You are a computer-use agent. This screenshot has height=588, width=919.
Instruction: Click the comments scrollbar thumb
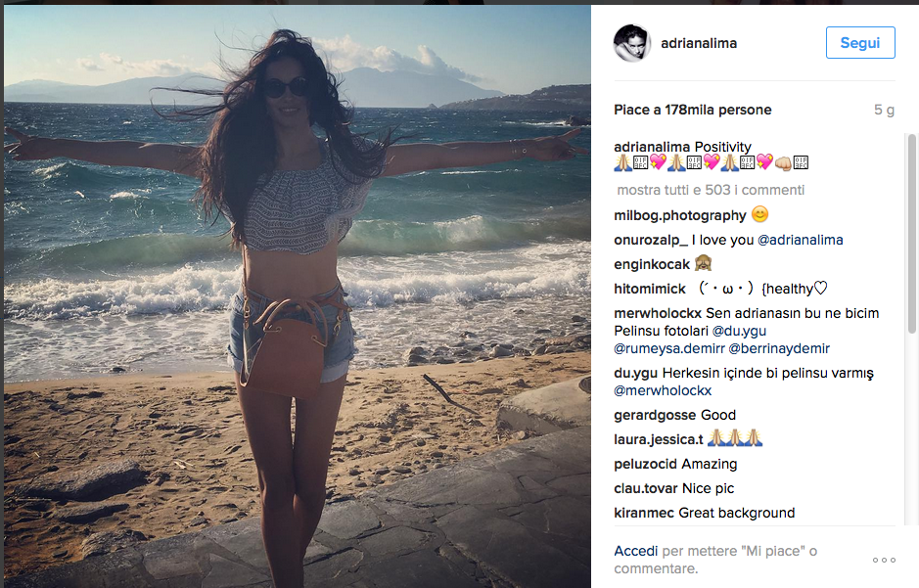(911, 234)
